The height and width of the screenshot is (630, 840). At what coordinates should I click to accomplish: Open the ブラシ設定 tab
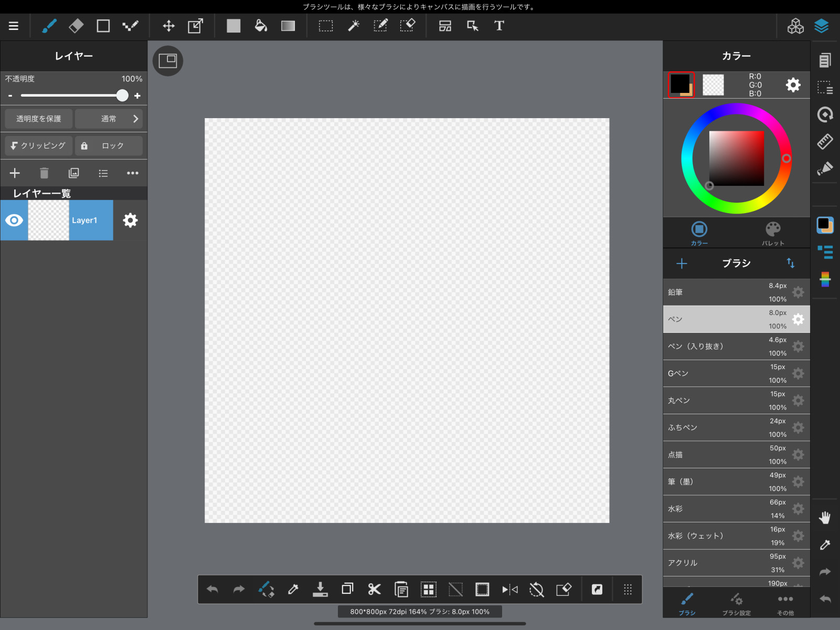(x=736, y=604)
